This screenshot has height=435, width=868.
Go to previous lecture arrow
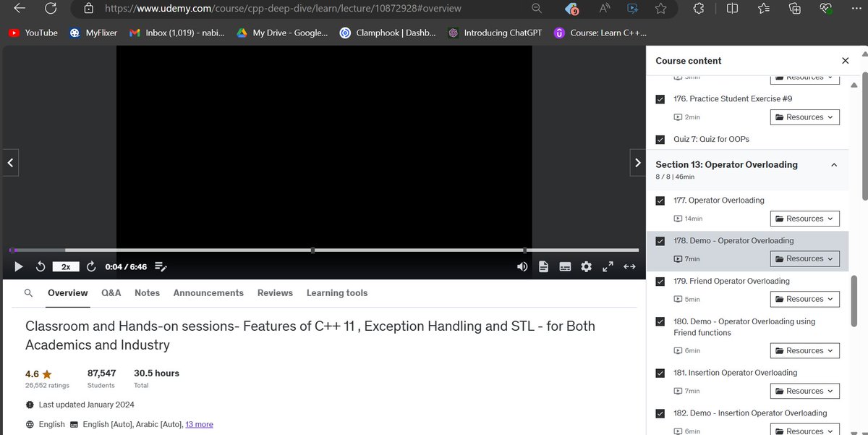(10, 163)
